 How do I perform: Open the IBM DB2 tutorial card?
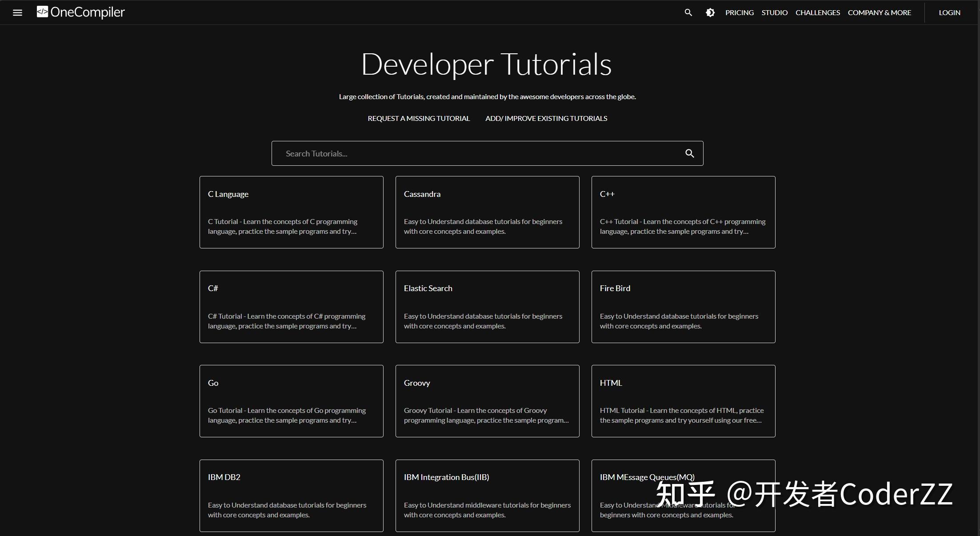click(x=291, y=495)
